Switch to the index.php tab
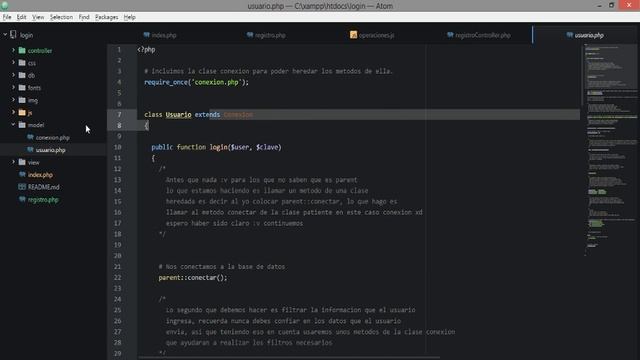The width and height of the screenshot is (640, 360). point(160,35)
